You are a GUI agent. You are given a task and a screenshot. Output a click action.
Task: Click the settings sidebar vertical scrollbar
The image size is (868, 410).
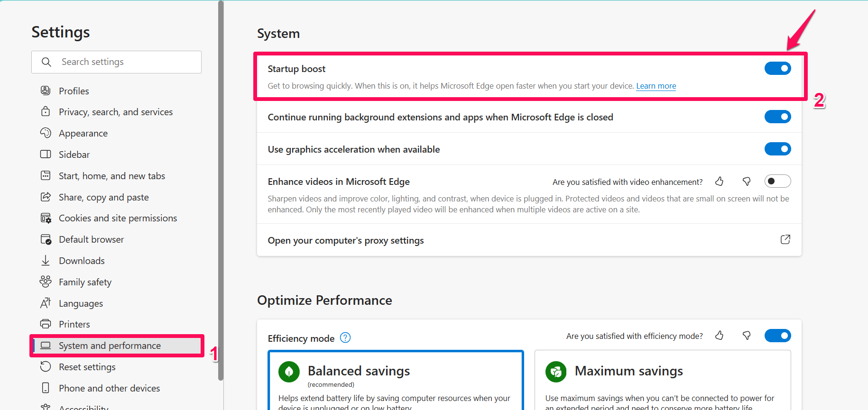click(x=221, y=190)
